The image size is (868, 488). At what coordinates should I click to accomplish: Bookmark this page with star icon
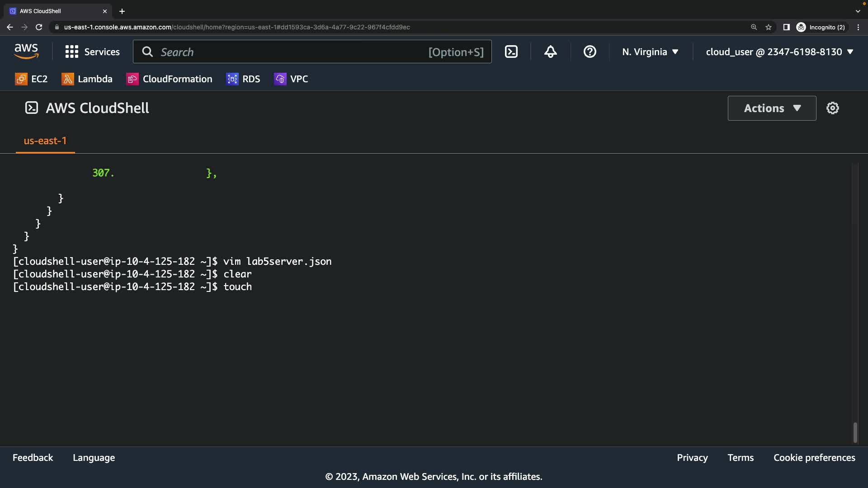768,27
